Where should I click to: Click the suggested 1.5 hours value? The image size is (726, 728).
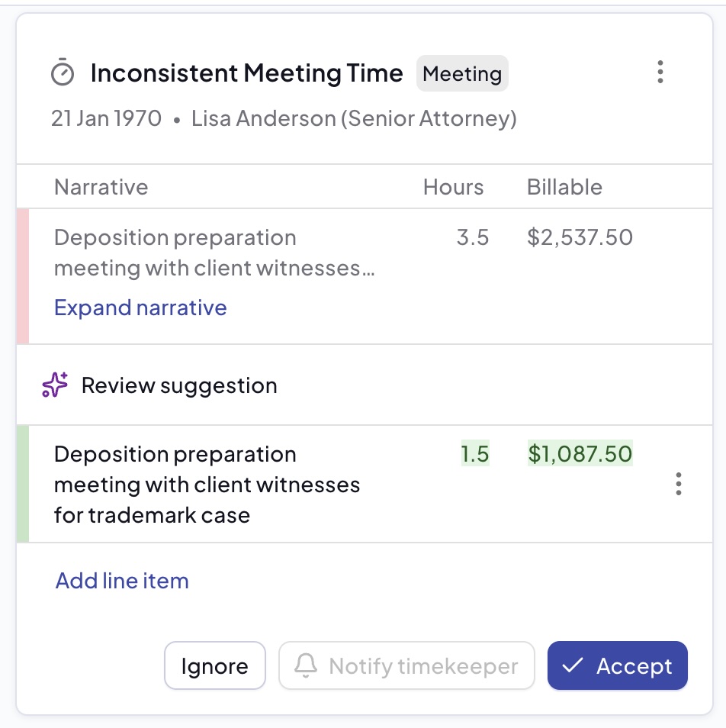coord(474,454)
